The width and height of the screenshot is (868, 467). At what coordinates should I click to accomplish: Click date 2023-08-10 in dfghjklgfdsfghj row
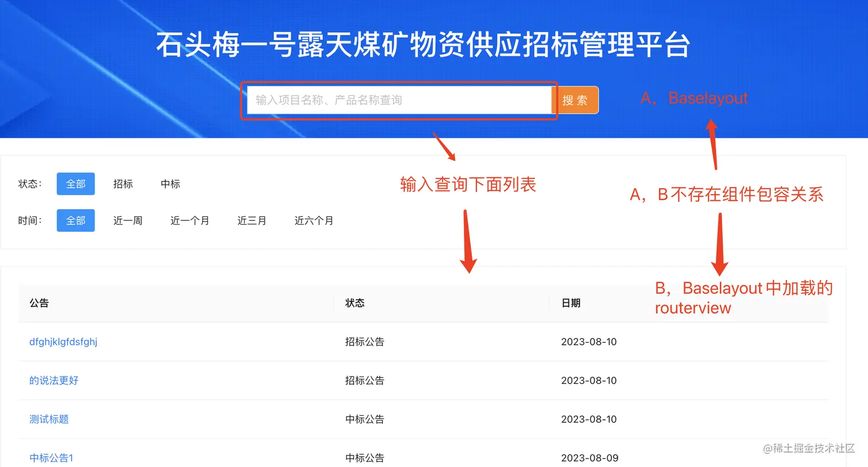coord(589,342)
